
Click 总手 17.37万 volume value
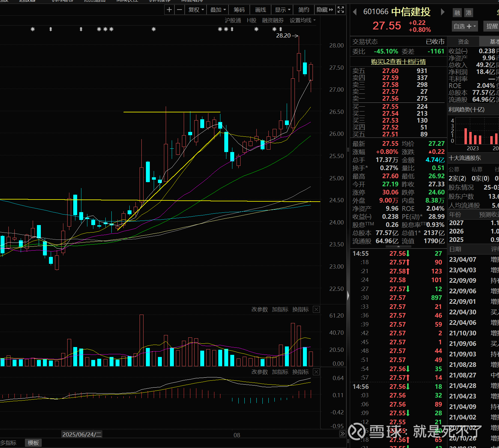(x=387, y=160)
